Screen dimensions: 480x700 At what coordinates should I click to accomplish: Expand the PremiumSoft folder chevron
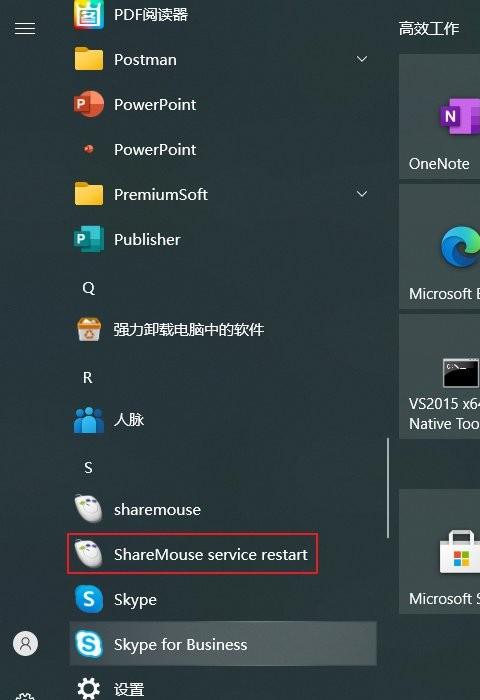[362, 194]
